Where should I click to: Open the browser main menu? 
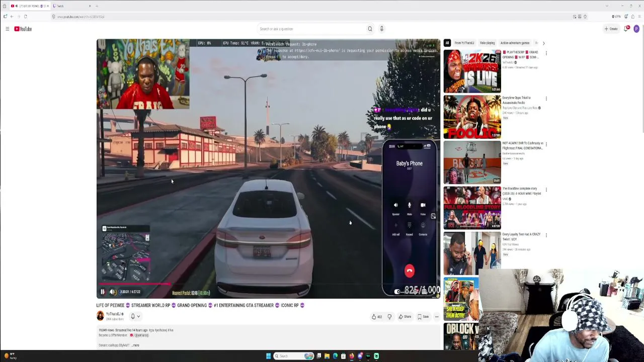(x=638, y=17)
